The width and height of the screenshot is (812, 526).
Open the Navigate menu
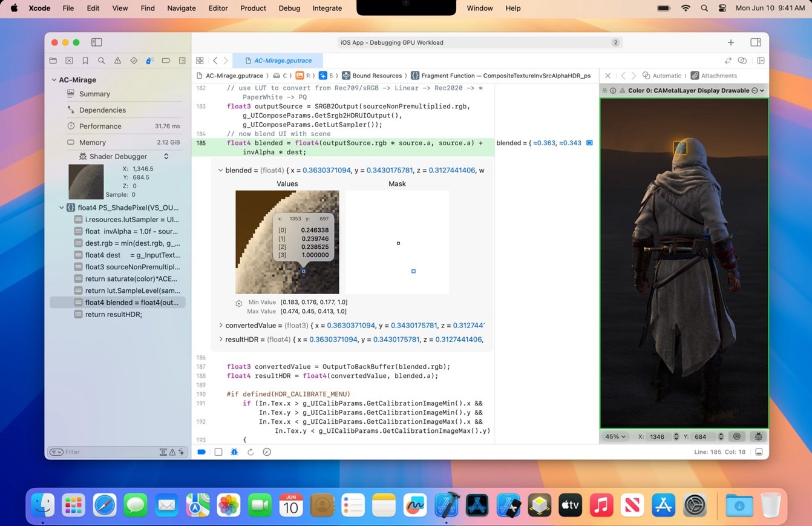[x=181, y=8]
